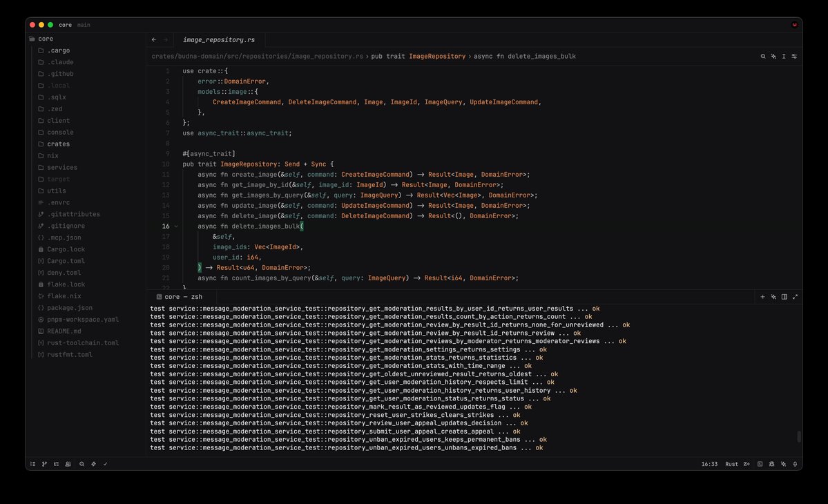828x504 pixels.
Task: Open flake.nix file
Action: click(x=64, y=296)
